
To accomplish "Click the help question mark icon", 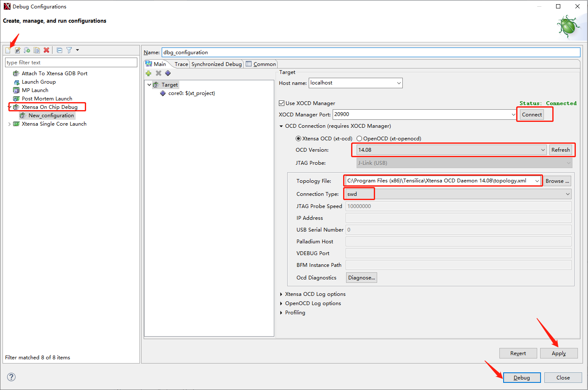I will click(x=11, y=377).
